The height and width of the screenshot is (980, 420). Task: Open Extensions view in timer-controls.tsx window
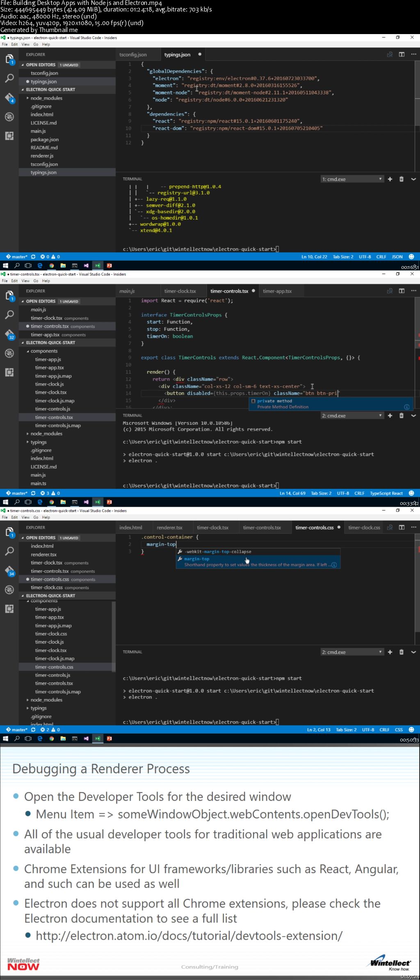[x=9, y=372]
